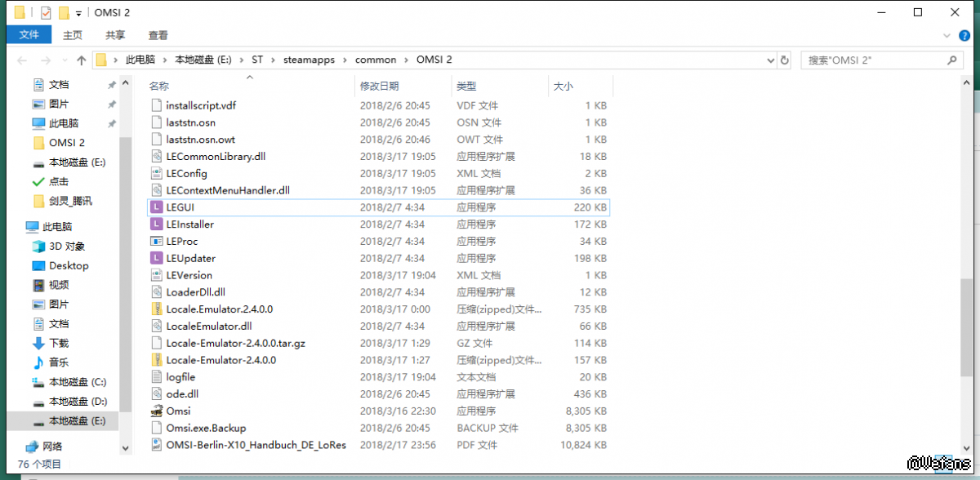Select the LEUpdater program icon
This screenshot has height=480, width=980.
click(x=158, y=258)
